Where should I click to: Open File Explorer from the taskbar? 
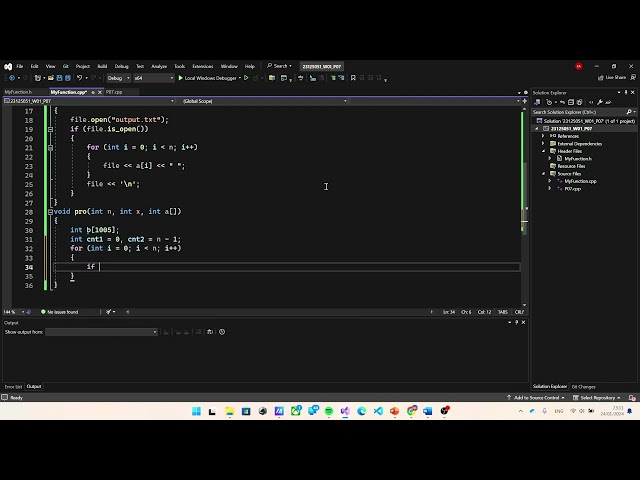tap(229, 411)
